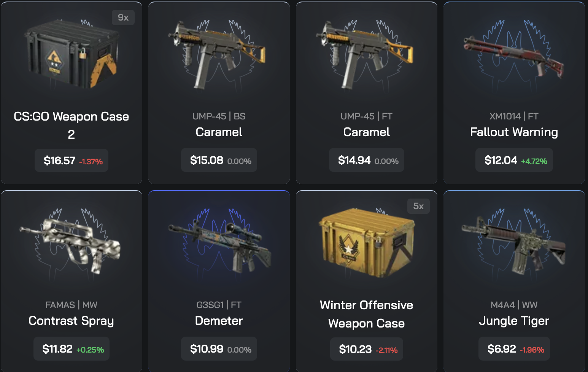Select the UMP-45 FT Caramel gun image

coord(364,54)
